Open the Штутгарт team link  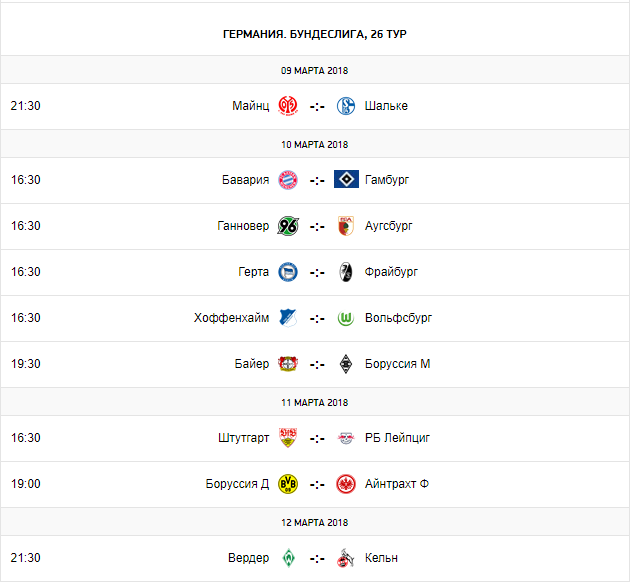[243, 438]
